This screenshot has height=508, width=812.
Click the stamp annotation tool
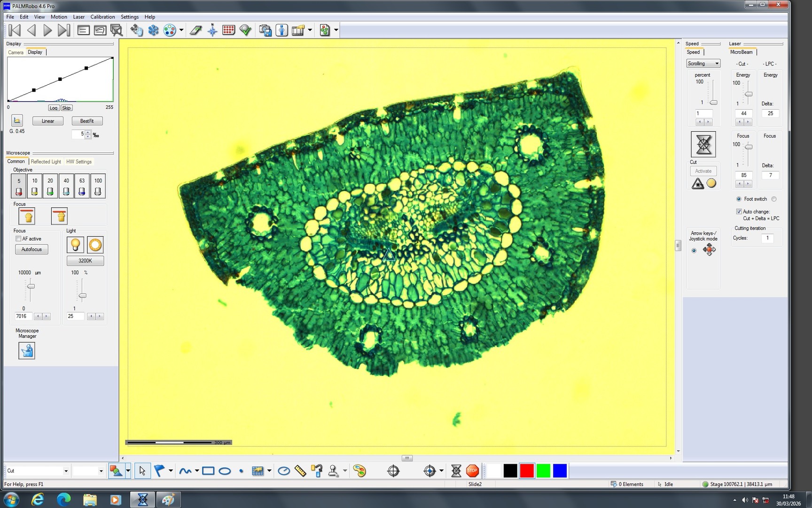click(333, 470)
